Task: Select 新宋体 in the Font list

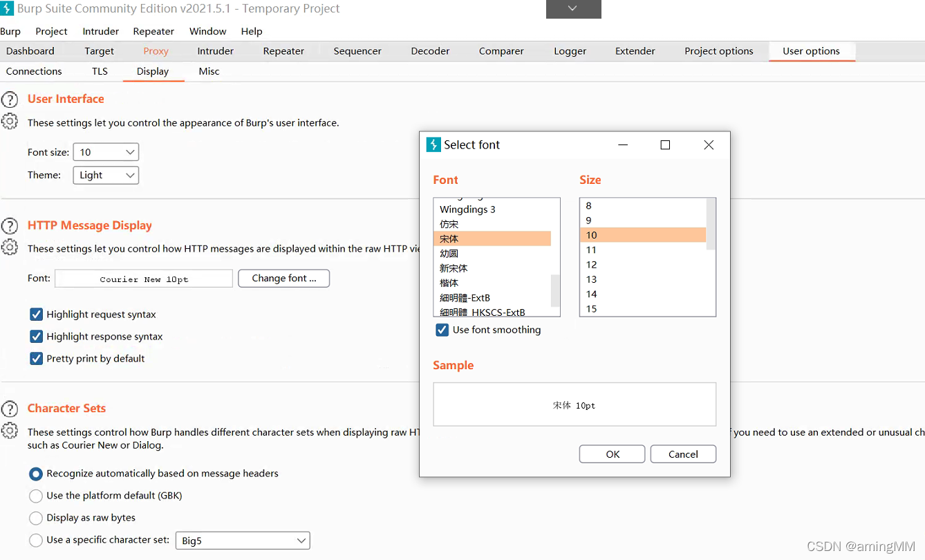Action: click(x=492, y=268)
